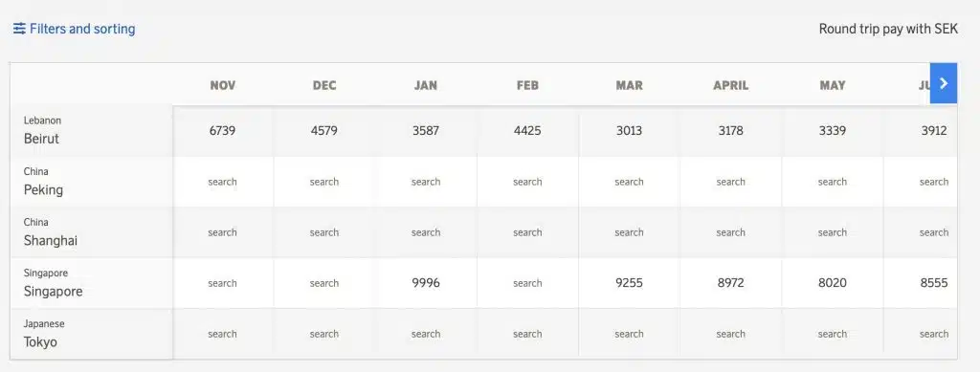Screen dimensions: 980x372
Task: Choose Beirut fare 3013 in March
Action: 629,131
